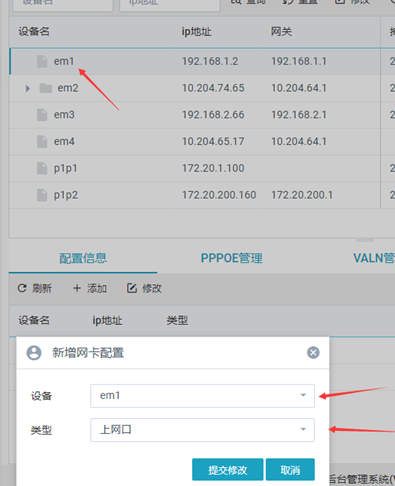Click the ip地址 header in lower table
This screenshot has width=395, height=486.
pyautogui.click(x=107, y=321)
